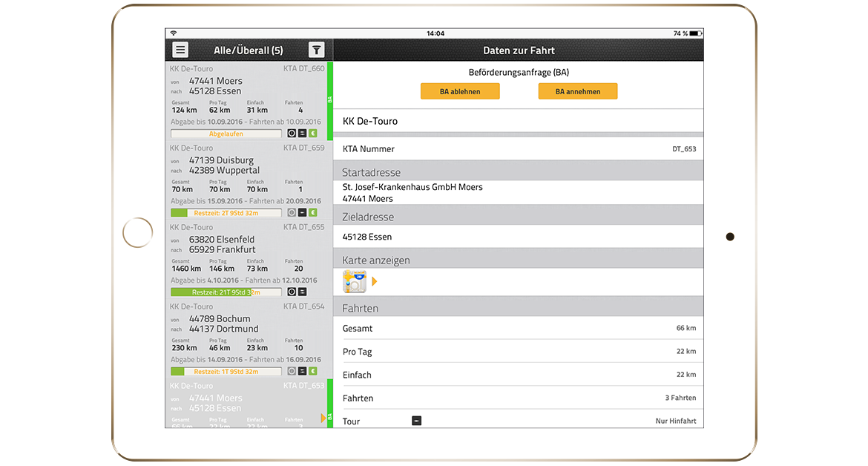Tap the Abgelaufen progress bar
868x466 pixels.
point(226,134)
